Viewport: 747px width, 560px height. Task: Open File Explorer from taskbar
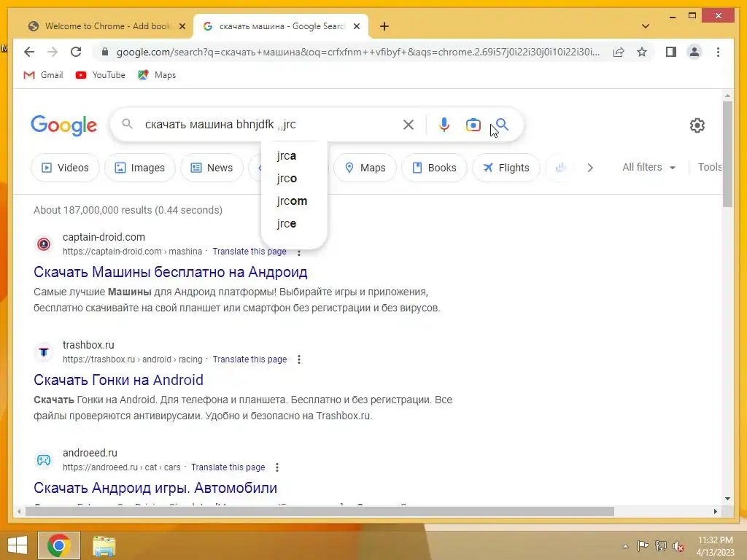click(104, 545)
